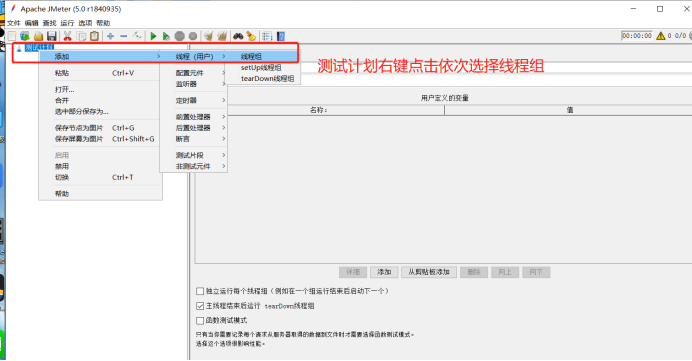Click the 从剪贴板添加 button
This screenshot has width=692, height=361.
(429, 272)
